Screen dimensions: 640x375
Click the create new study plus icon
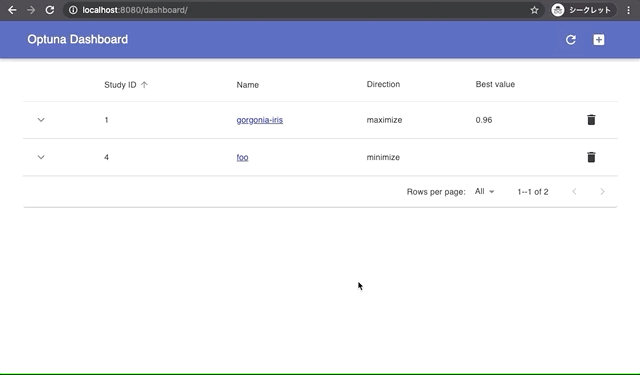click(599, 40)
